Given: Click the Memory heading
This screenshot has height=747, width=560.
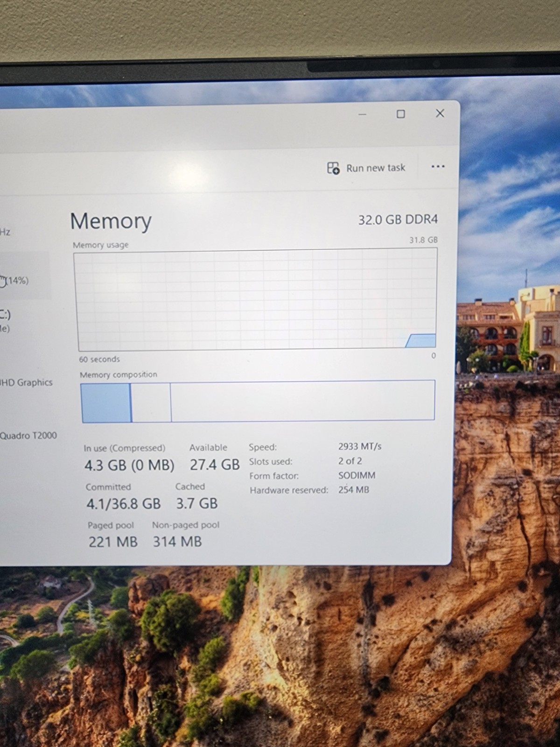Looking at the screenshot, I should point(111,221).
